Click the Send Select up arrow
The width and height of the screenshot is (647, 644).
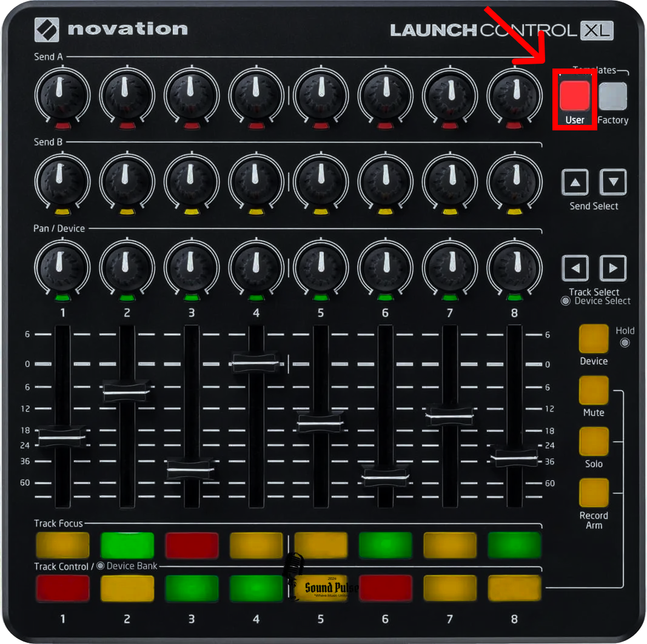coord(575,182)
